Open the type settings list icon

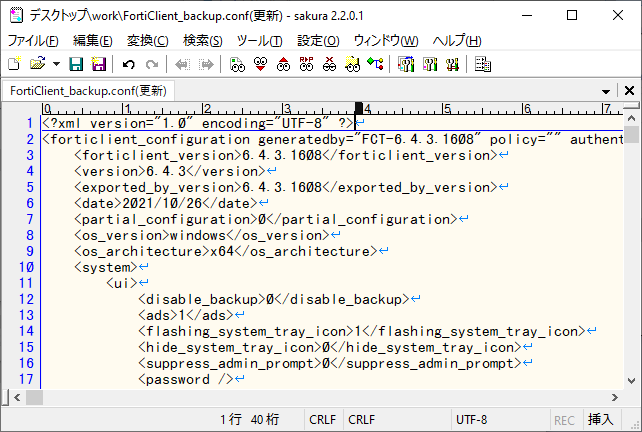pos(406,64)
